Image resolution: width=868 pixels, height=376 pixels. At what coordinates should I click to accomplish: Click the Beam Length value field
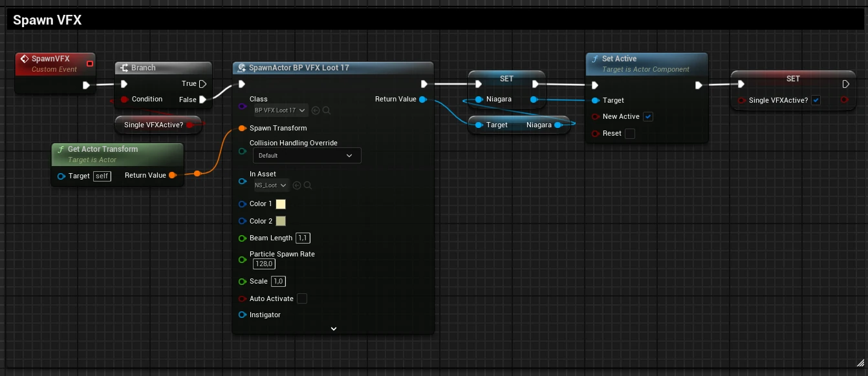tap(303, 238)
